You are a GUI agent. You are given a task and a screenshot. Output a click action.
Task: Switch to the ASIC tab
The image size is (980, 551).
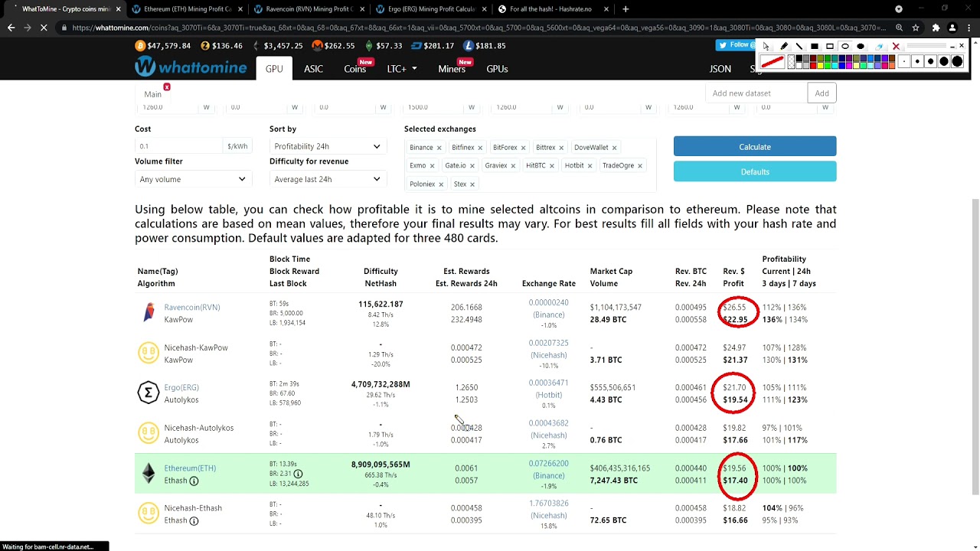point(313,69)
